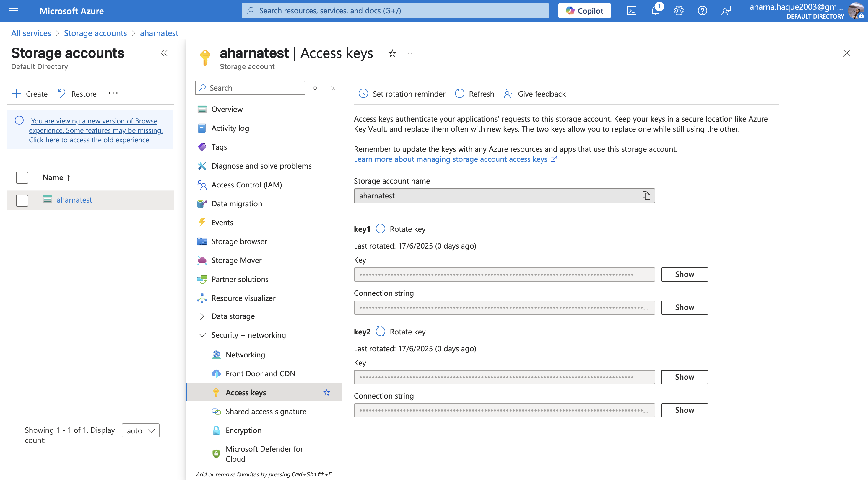Click Refresh in Access keys toolbar
The width and height of the screenshot is (868, 480).
click(474, 94)
